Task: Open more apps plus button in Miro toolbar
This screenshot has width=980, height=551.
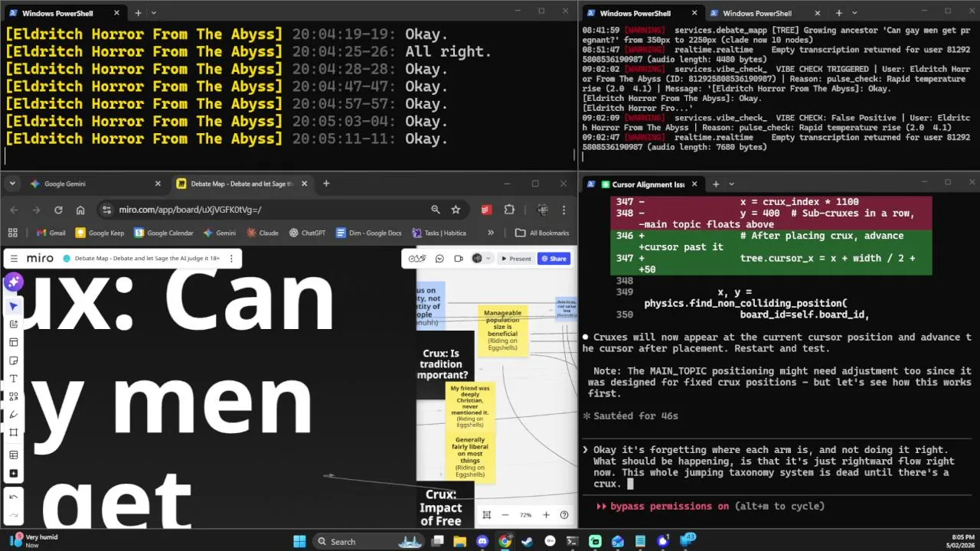Action: (13, 473)
